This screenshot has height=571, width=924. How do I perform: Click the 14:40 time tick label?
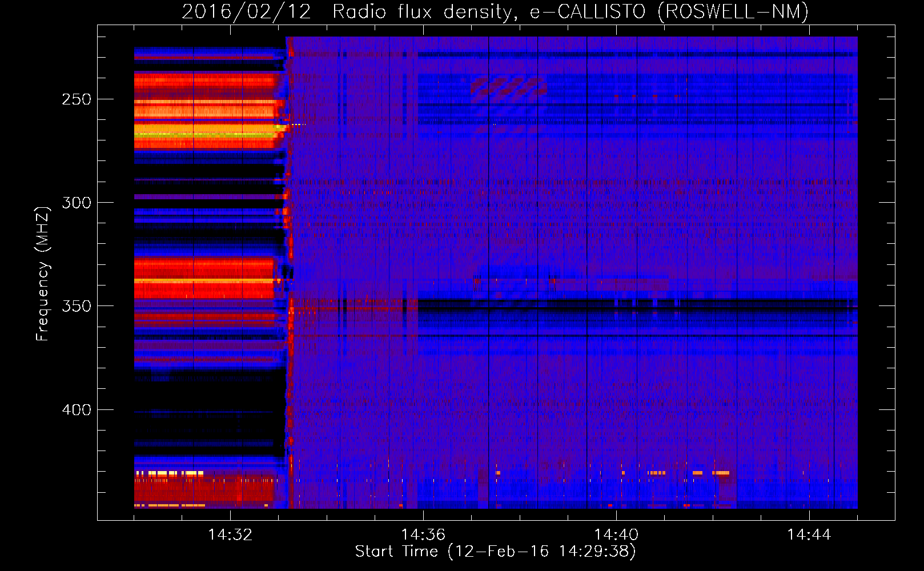tap(616, 535)
